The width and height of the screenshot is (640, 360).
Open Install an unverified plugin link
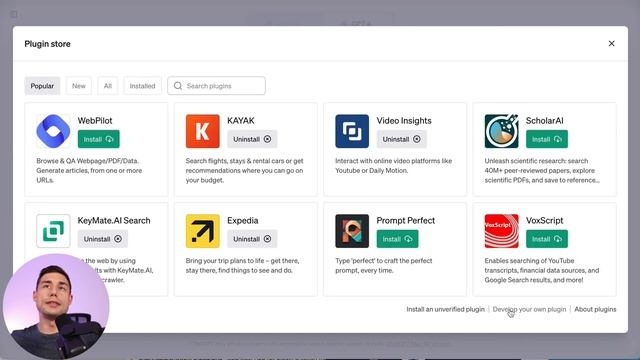pyautogui.click(x=445, y=309)
